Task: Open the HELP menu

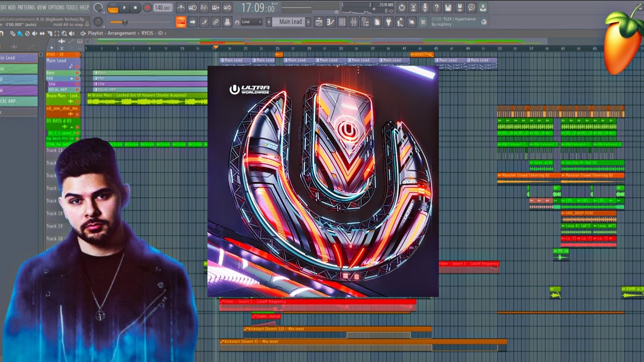Action: (x=85, y=8)
